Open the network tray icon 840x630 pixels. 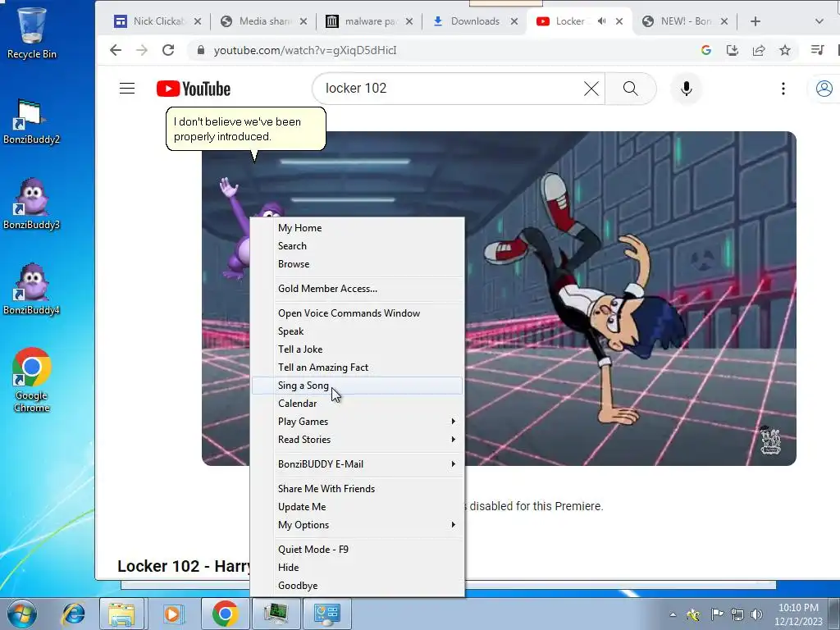click(x=737, y=614)
